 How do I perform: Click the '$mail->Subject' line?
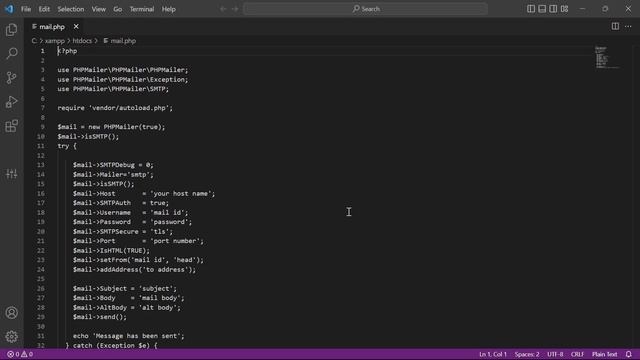click(125, 289)
